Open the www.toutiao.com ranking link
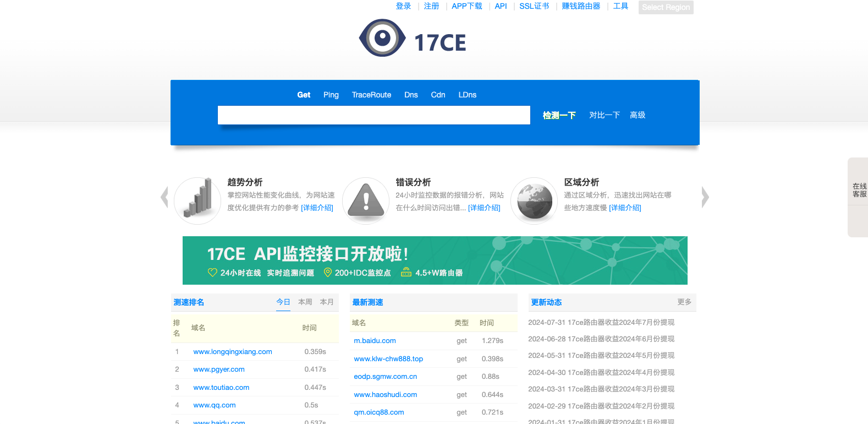Viewport: 868px width, 424px height. [x=221, y=388]
